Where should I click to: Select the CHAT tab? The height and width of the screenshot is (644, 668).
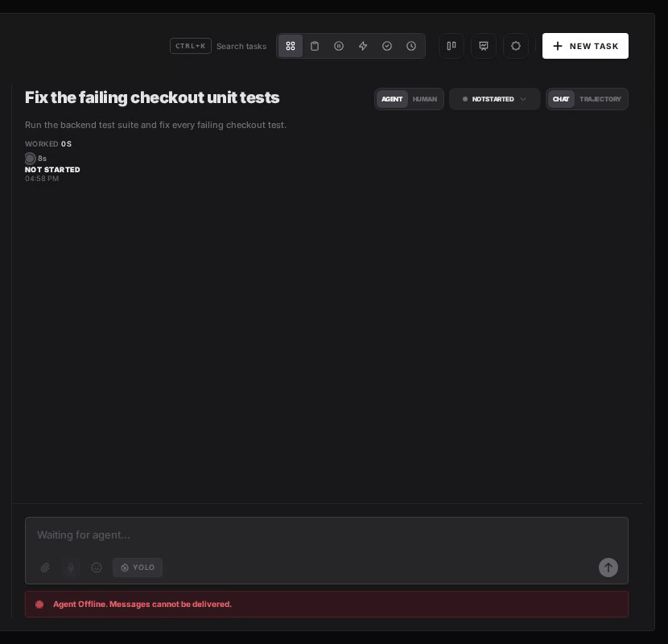561,99
